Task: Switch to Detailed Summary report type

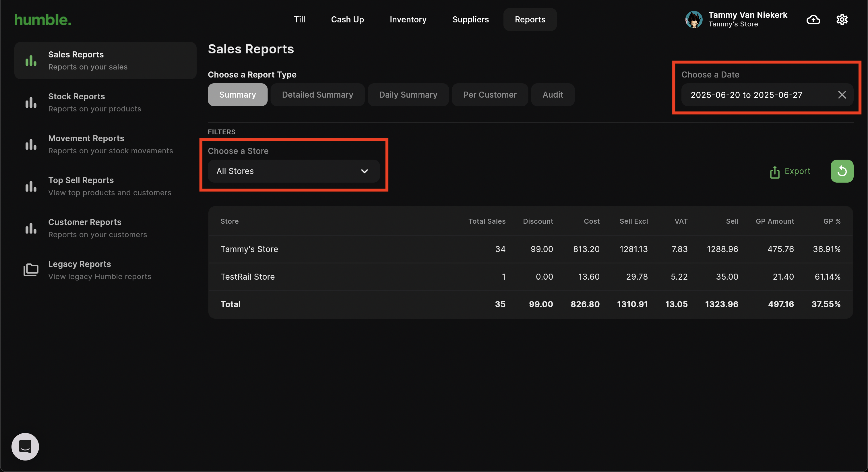Action: pos(317,95)
